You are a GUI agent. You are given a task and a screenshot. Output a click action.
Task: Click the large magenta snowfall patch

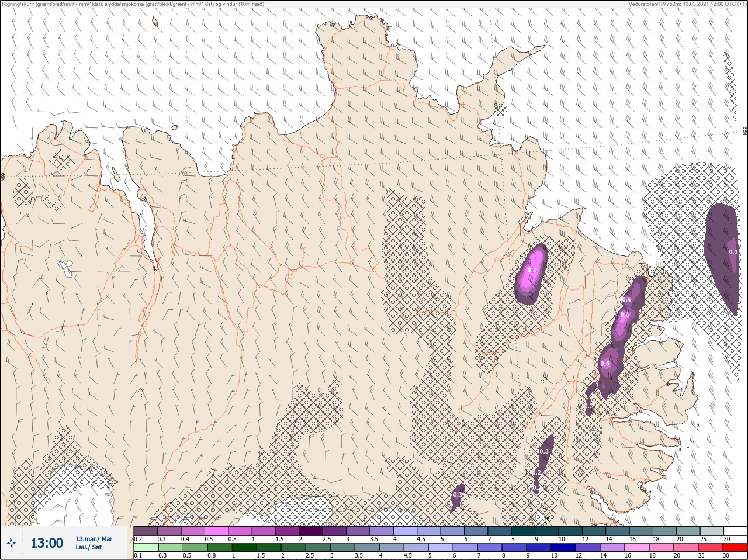[532, 274]
